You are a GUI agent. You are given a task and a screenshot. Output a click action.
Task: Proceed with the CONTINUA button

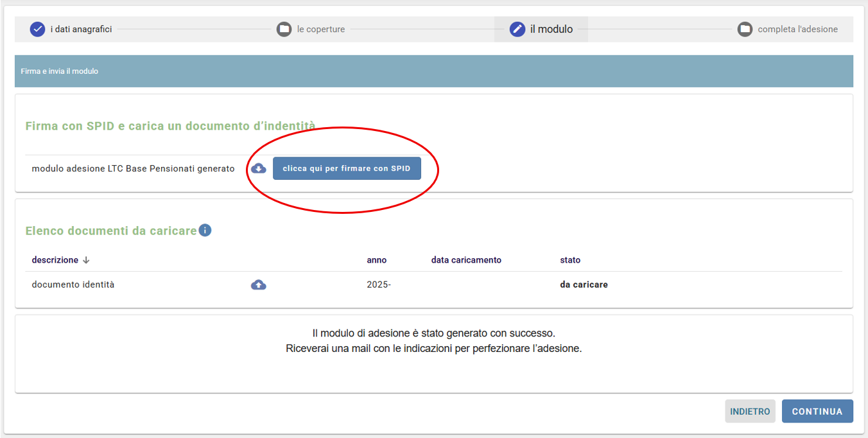(x=817, y=412)
